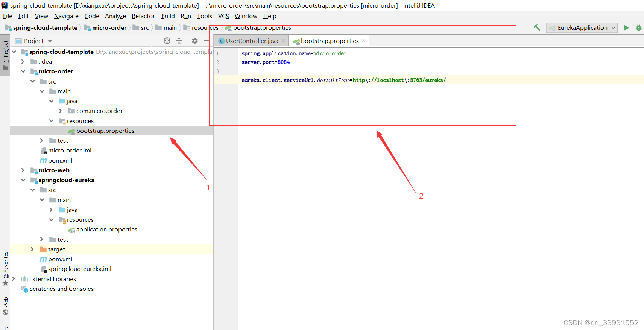Close the bootstrap.properties editor tab
644x330 pixels.
click(363, 41)
